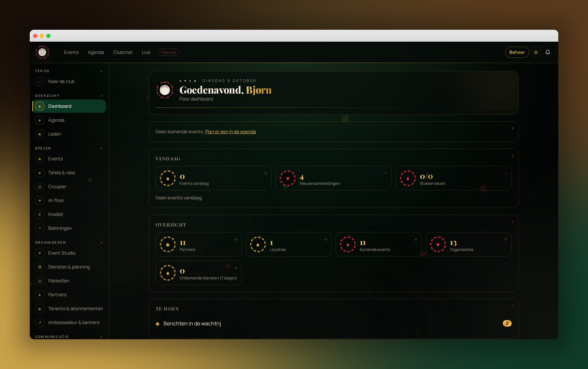Select Events under Spelen in sidebar
The width and height of the screenshot is (588, 369).
pyautogui.click(x=69, y=159)
